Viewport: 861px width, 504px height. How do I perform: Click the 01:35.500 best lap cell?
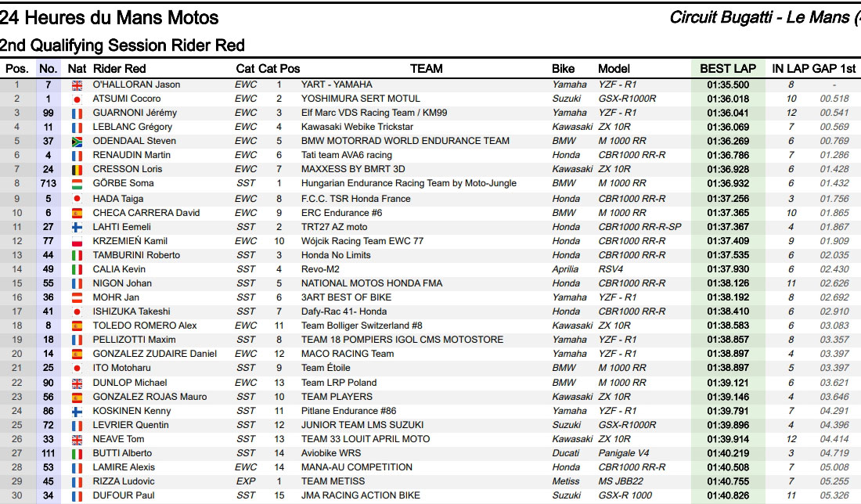727,85
